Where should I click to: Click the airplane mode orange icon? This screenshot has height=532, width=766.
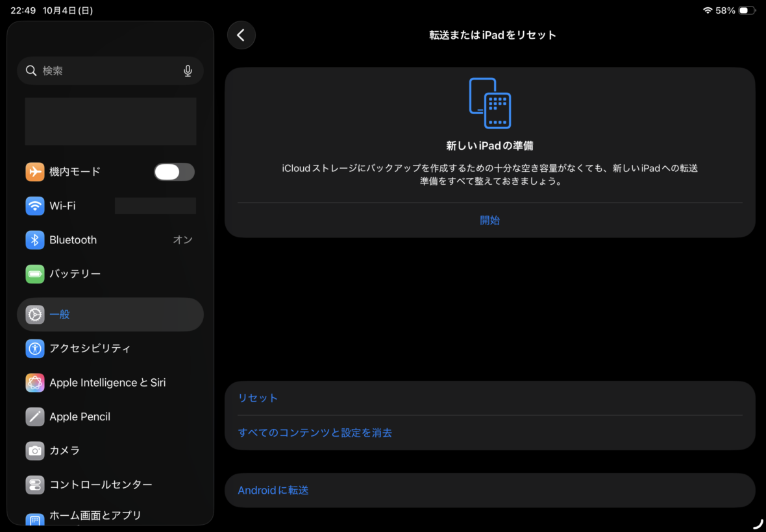(34, 172)
